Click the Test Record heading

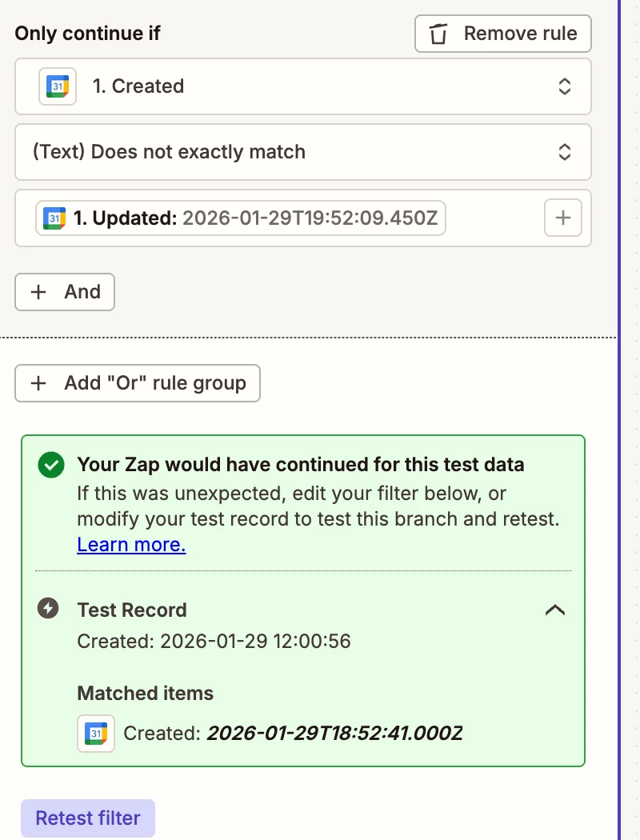(x=132, y=610)
